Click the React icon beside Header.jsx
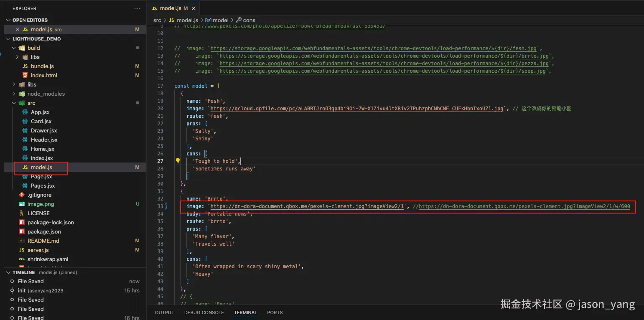Image resolution: width=644 pixels, height=320 pixels. pos(25,140)
